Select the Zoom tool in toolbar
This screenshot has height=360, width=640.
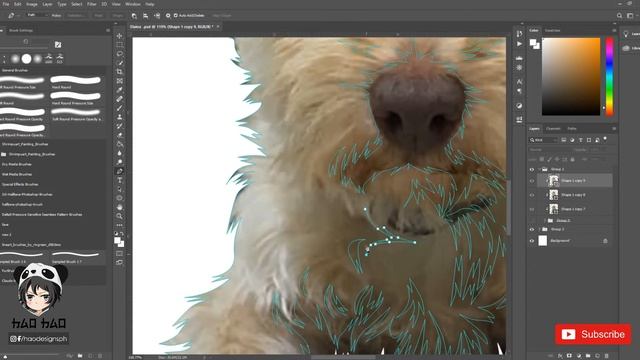(x=120, y=216)
